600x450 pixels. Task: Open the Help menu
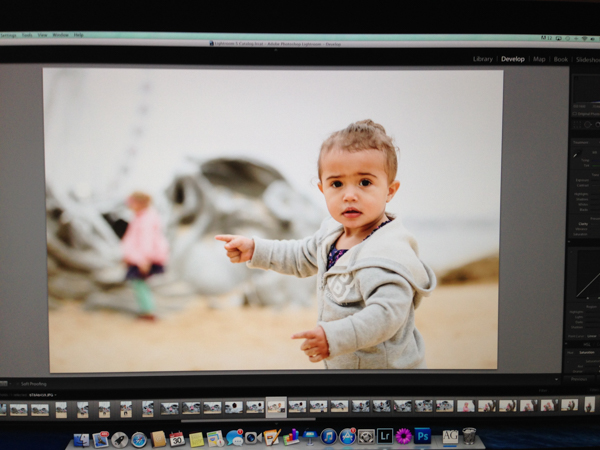[78, 35]
